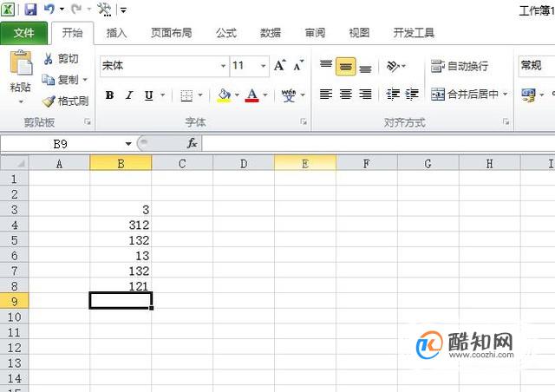This screenshot has height=392, width=555.
Task: Open the phonetic guide (wén) tool
Action: point(289,95)
